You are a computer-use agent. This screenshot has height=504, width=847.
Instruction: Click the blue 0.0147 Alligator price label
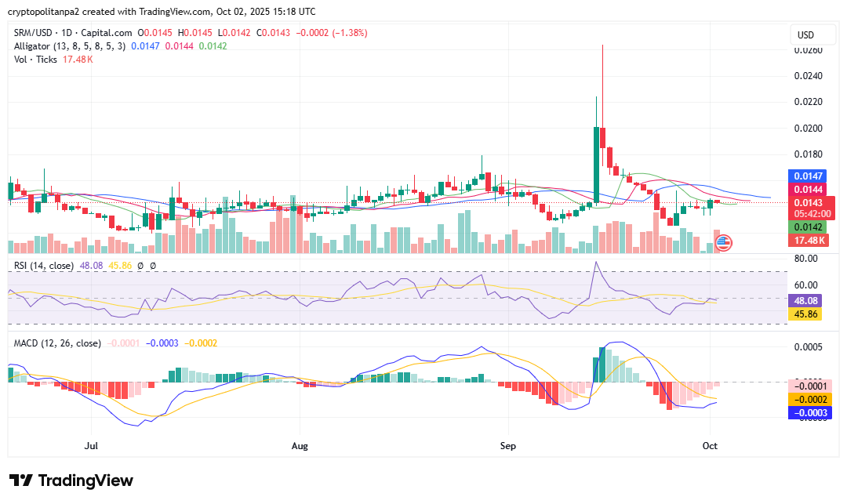pyautogui.click(x=807, y=176)
